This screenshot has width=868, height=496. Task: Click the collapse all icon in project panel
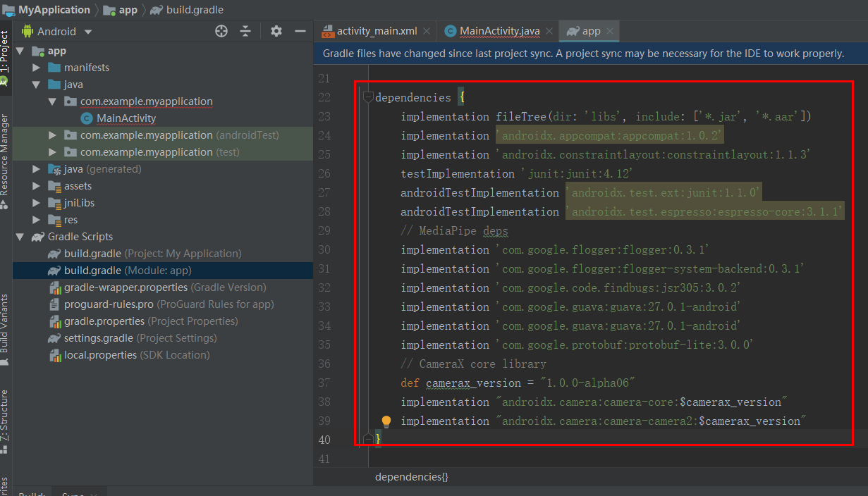click(245, 31)
